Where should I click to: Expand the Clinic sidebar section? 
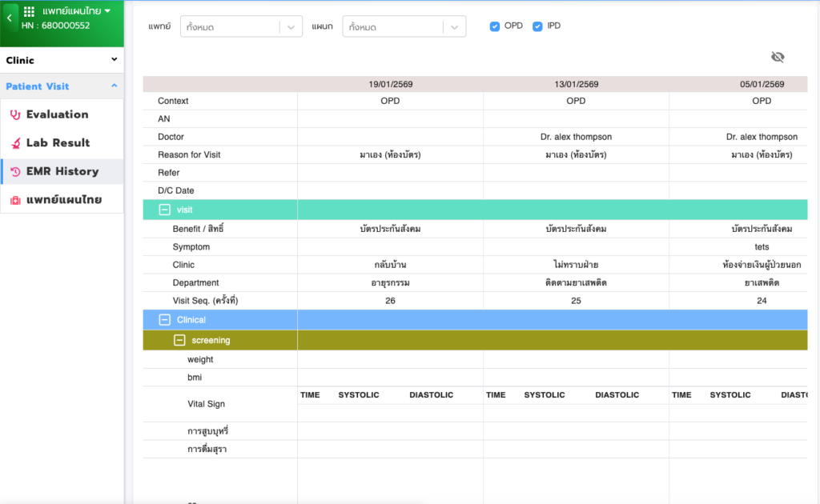62,60
